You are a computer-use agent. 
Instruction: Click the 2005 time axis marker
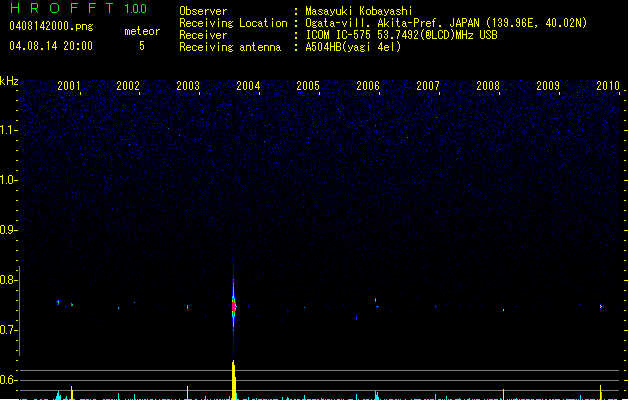(x=308, y=85)
